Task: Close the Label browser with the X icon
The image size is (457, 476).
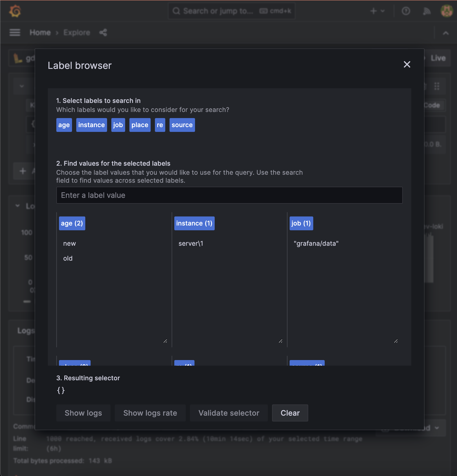Action: (407, 65)
